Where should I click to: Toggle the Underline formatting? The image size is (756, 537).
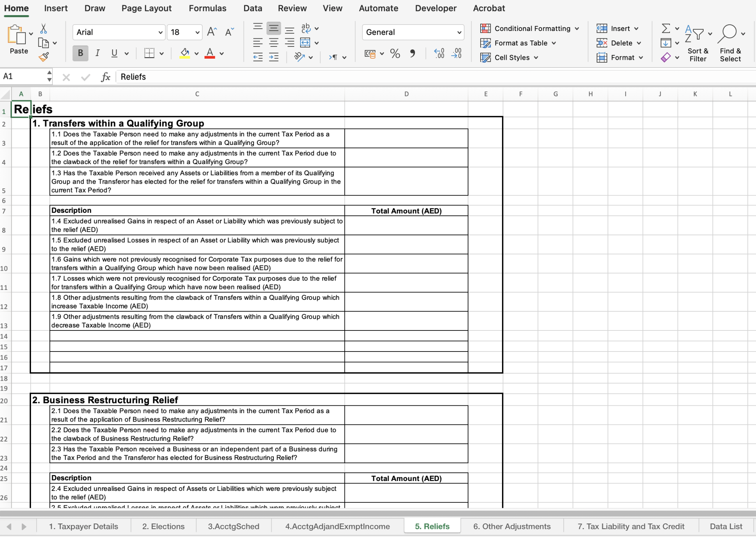pos(114,53)
